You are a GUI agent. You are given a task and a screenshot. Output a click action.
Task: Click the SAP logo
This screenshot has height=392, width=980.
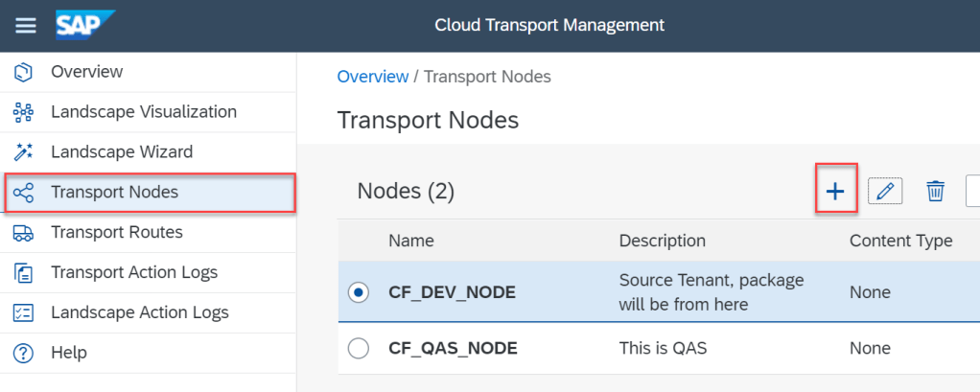(84, 24)
